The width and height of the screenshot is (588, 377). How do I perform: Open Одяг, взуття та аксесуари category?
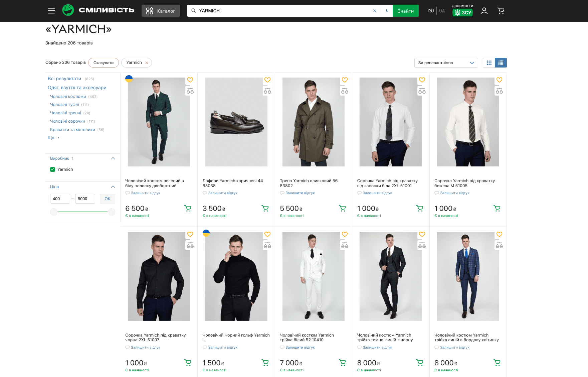click(77, 88)
